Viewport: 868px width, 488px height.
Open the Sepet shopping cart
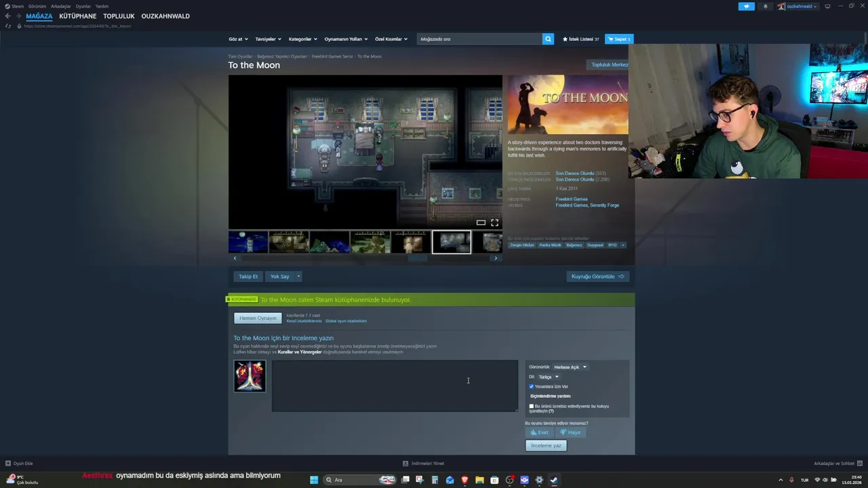pyautogui.click(x=618, y=39)
